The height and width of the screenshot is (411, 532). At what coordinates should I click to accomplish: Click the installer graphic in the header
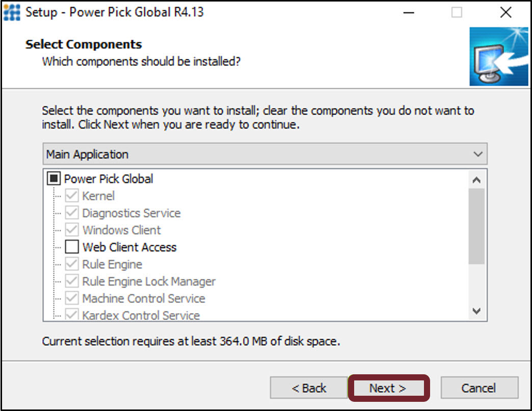coord(499,56)
